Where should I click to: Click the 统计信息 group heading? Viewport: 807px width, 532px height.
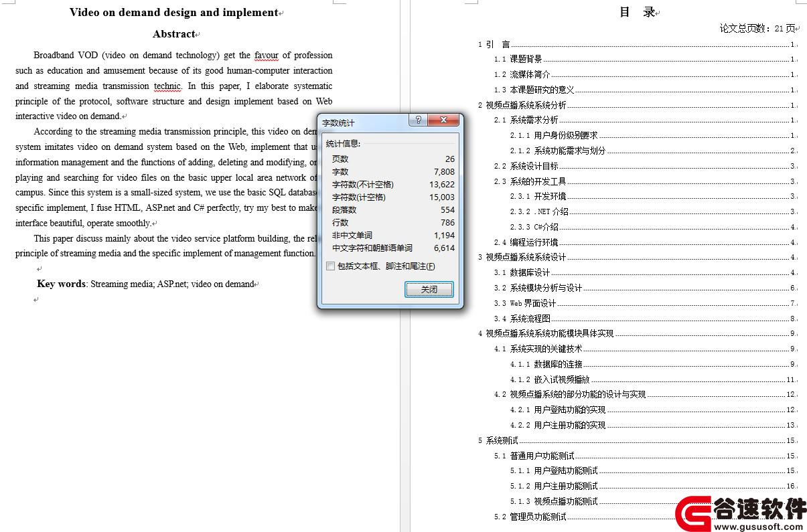343,144
